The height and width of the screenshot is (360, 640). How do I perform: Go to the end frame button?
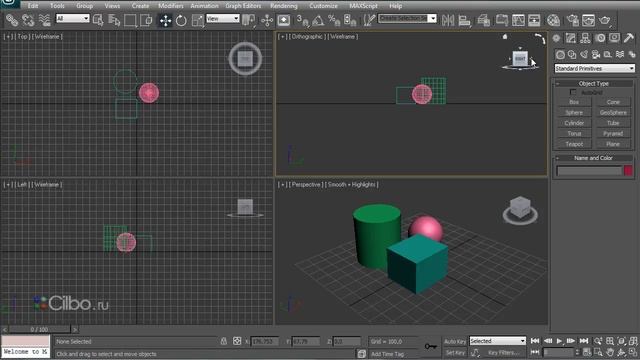pyautogui.click(x=584, y=341)
